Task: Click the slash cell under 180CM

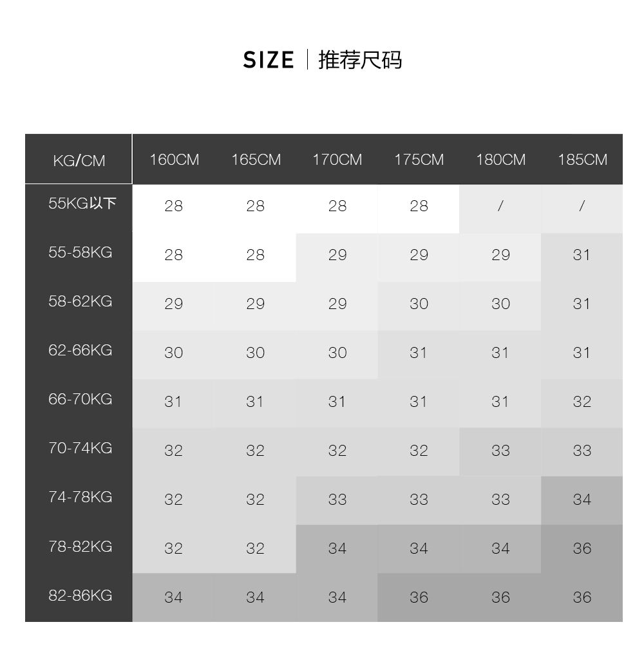Action: pyautogui.click(x=500, y=206)
